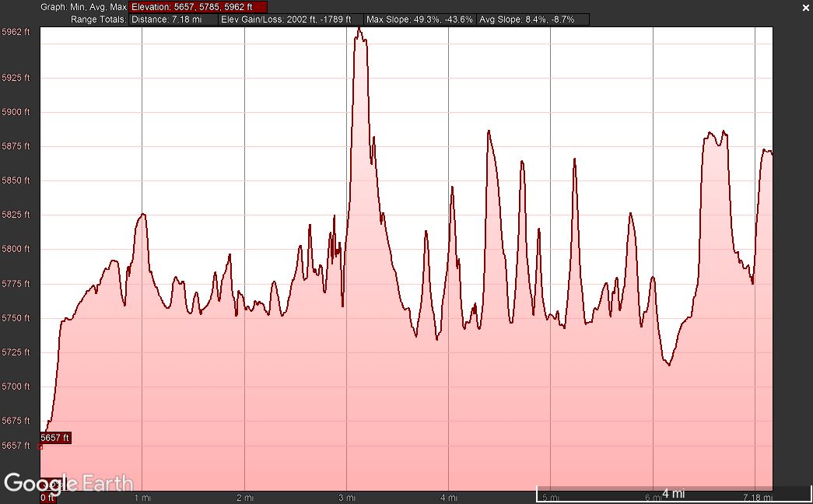The width and height of the screenshot is (813, 504).
Task: Click the 0 ft cursor distance tag
Action: coord(47,498)
